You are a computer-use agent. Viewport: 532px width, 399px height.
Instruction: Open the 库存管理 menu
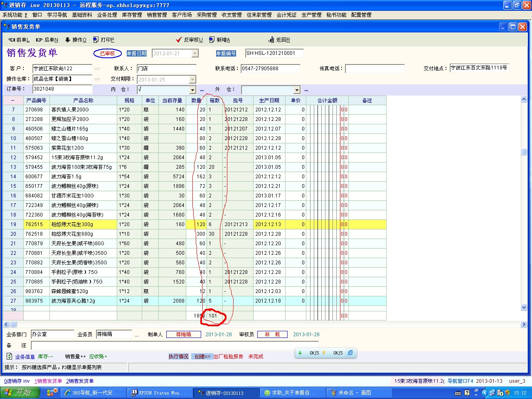(x=132, y=15)
